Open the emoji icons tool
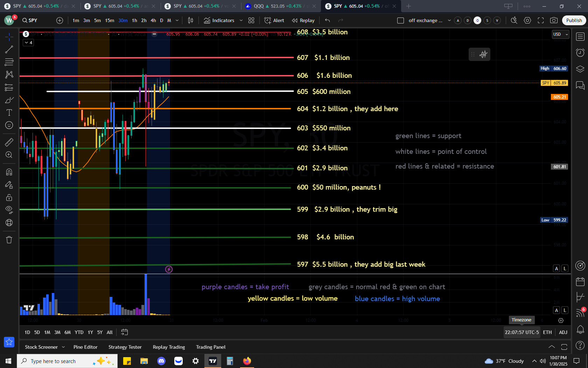This screenshot has height=368, width=588. point(9,125)
